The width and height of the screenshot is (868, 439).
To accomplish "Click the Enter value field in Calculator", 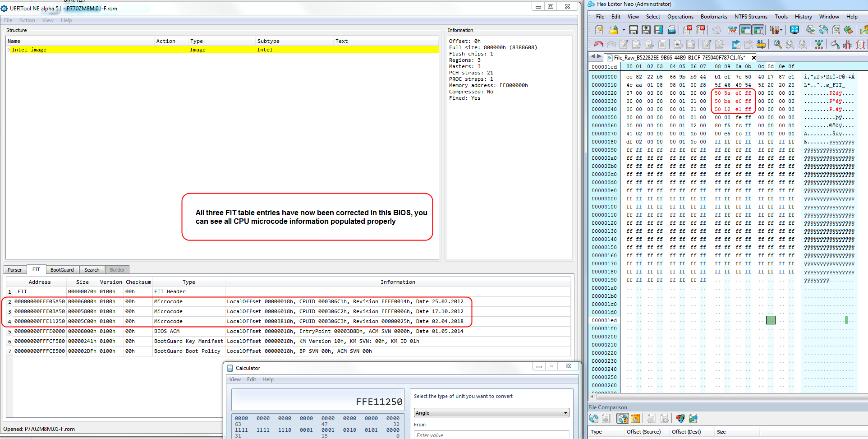I will [491, 435].
